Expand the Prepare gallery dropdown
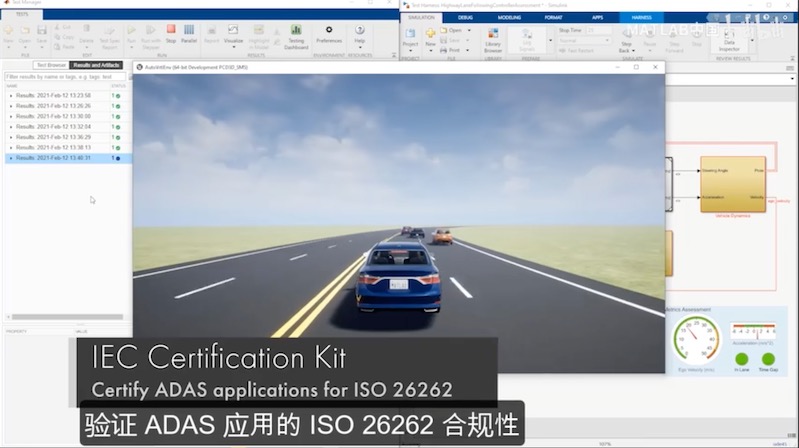The width and height of the screenshot is (799, 448). (x=550, y=41)
